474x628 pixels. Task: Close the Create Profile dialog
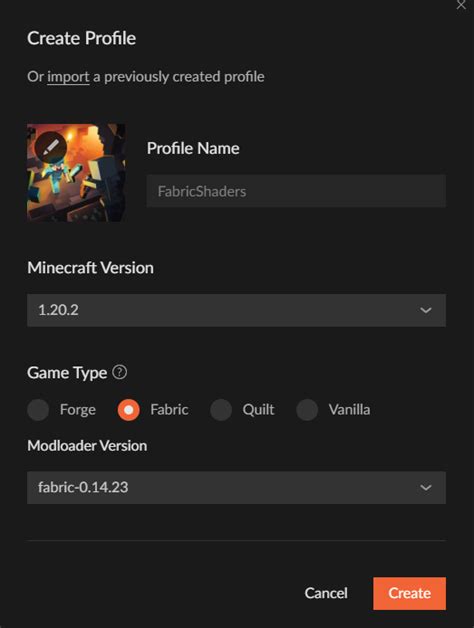point(461,5)
